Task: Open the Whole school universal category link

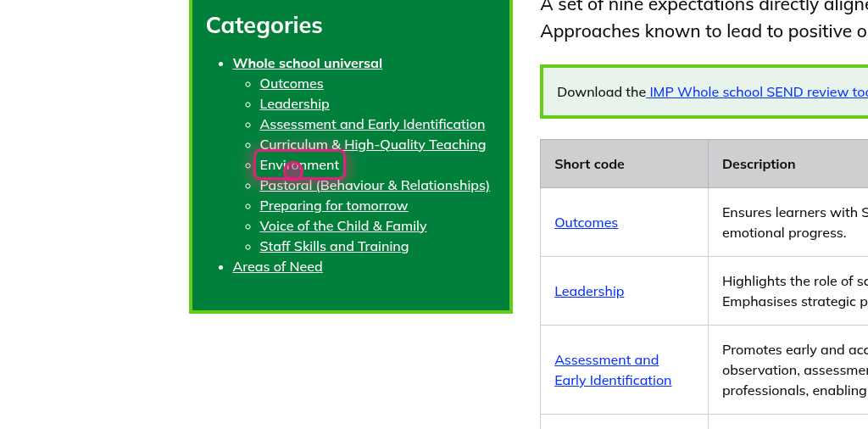Action: [x=307, y=63]
